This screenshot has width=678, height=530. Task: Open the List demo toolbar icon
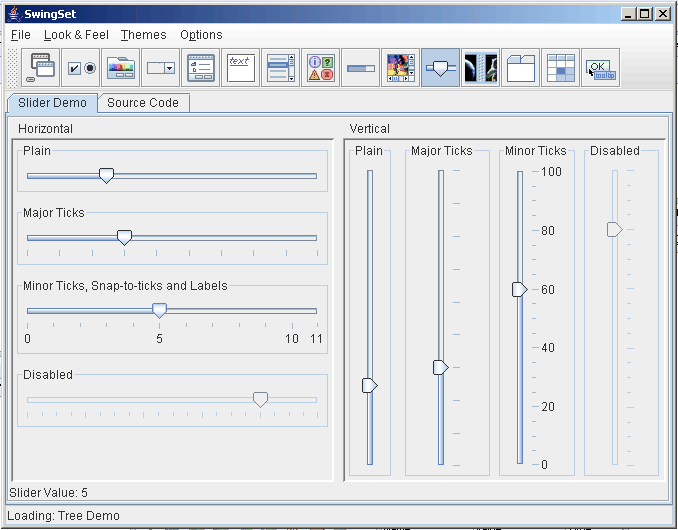click(281, 68)
